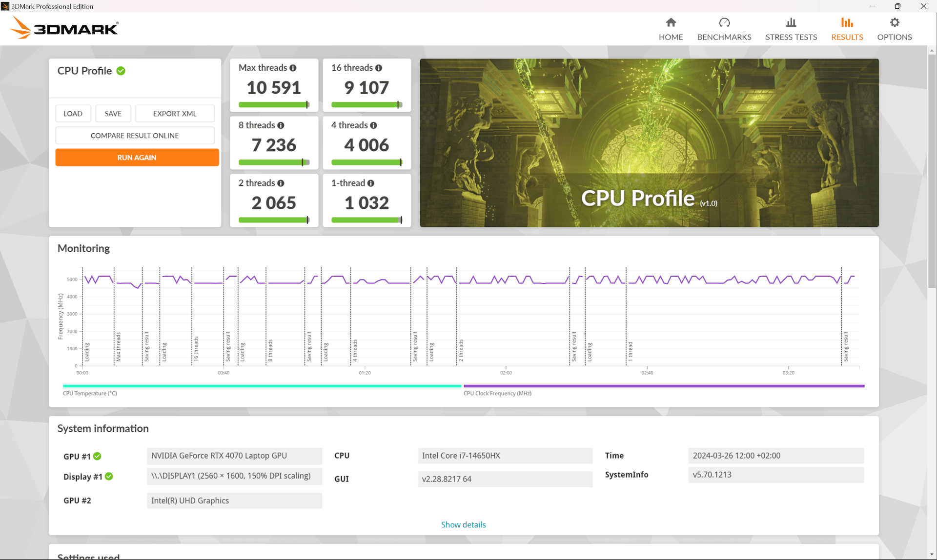The width and height of the screenshot is (937, 560).
Task: Click COMPARE RESULT ONLINE button
Action: [x=135, y=135]
